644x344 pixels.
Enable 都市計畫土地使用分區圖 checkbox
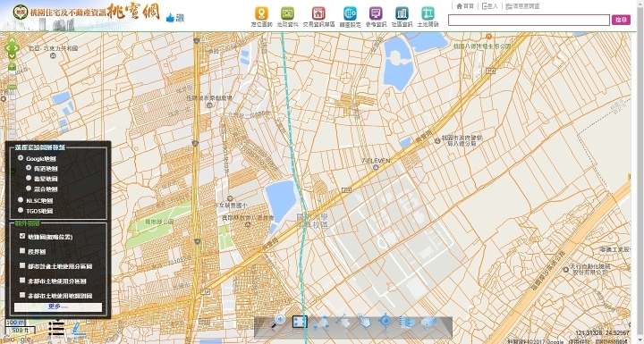click(x=22, y=265)
